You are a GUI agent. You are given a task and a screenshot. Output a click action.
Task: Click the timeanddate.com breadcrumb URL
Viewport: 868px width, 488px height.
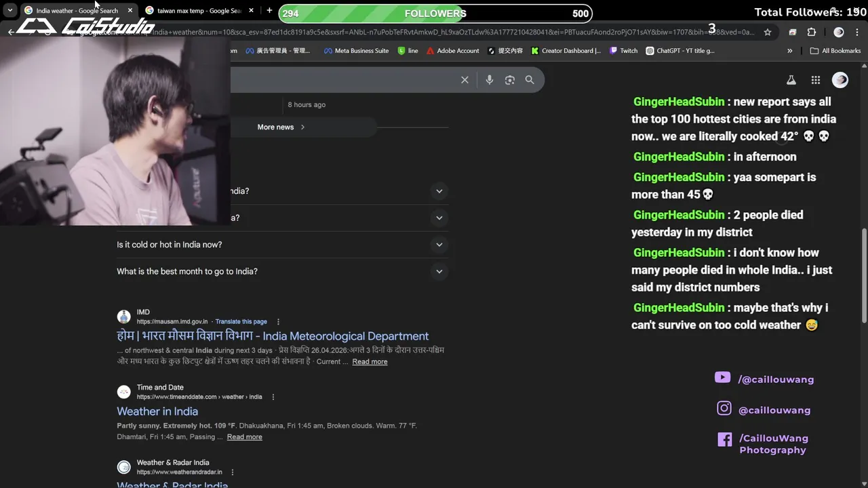tap(199, 396)
